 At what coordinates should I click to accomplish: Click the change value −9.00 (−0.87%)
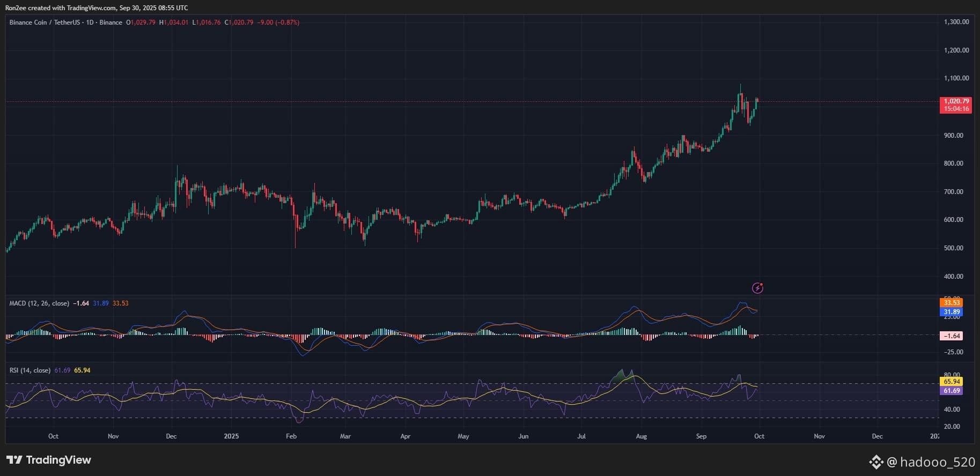tap(278, 23)
